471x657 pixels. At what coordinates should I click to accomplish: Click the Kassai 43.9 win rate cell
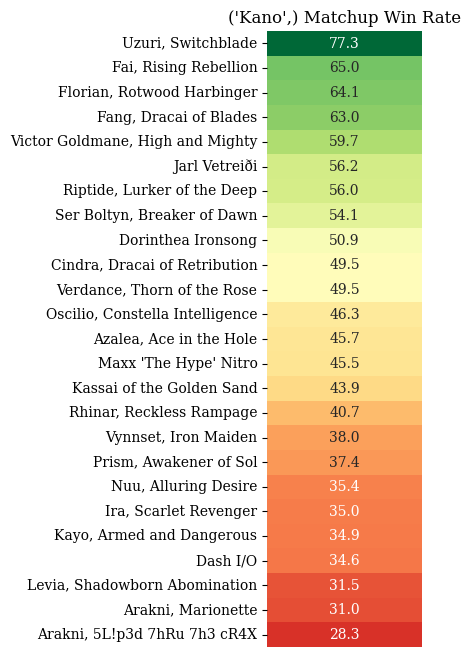pos(344,388)
